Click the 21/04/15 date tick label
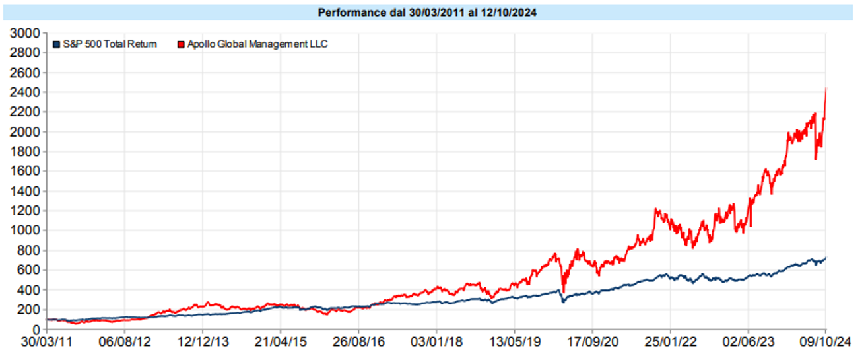The height and width of the screenshot is (356, 868). click(280, 343)
